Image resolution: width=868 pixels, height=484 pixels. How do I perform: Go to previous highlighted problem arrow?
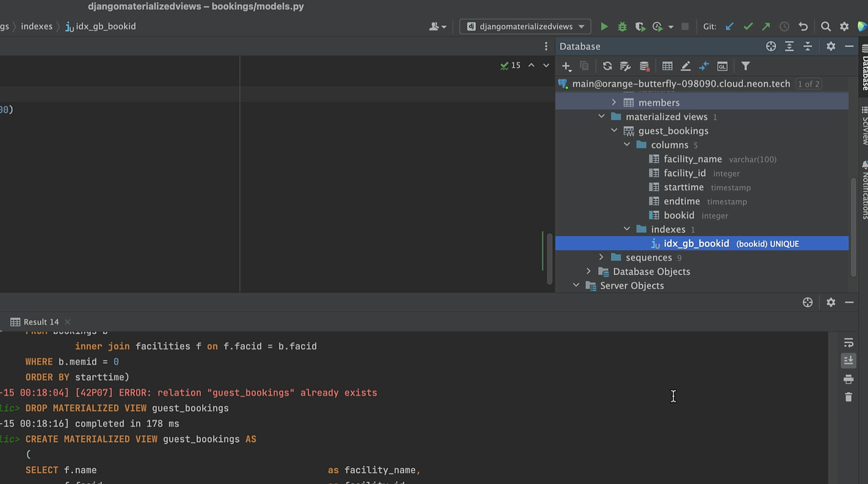(x=531, y=66)
